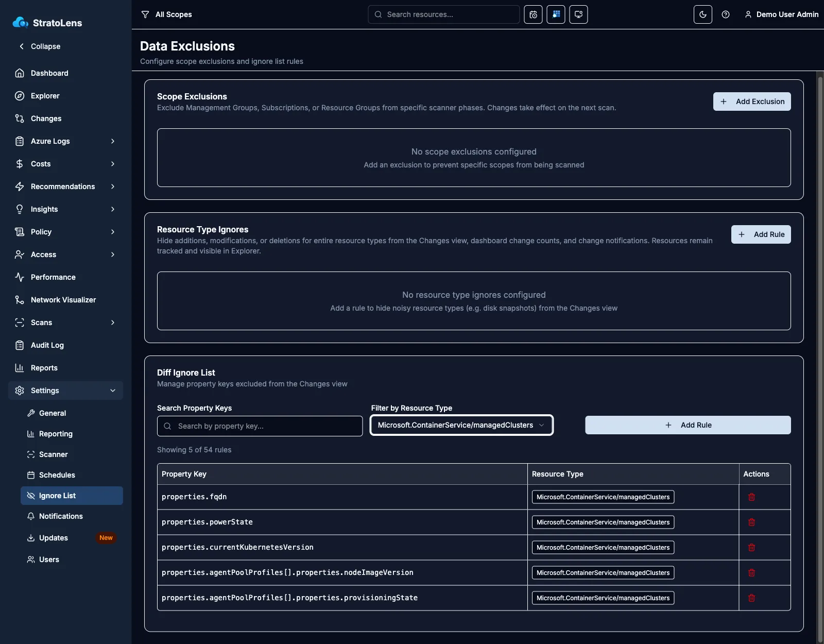Expand the Costs submenu chevron

(x=113, y=164)
